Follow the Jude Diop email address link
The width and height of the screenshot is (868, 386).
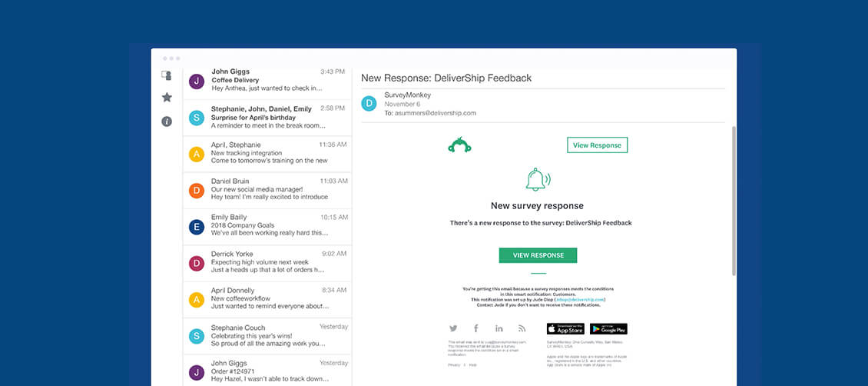pos(579,299)
